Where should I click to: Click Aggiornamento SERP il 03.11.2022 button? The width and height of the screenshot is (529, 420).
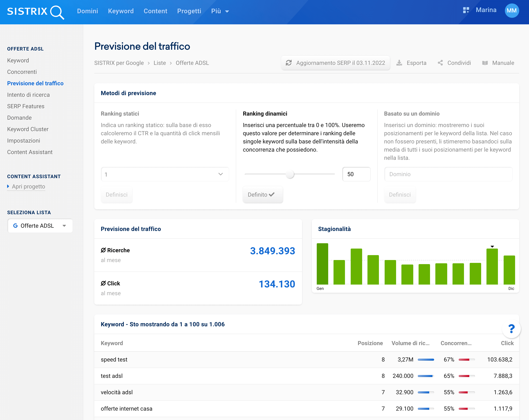335,63
